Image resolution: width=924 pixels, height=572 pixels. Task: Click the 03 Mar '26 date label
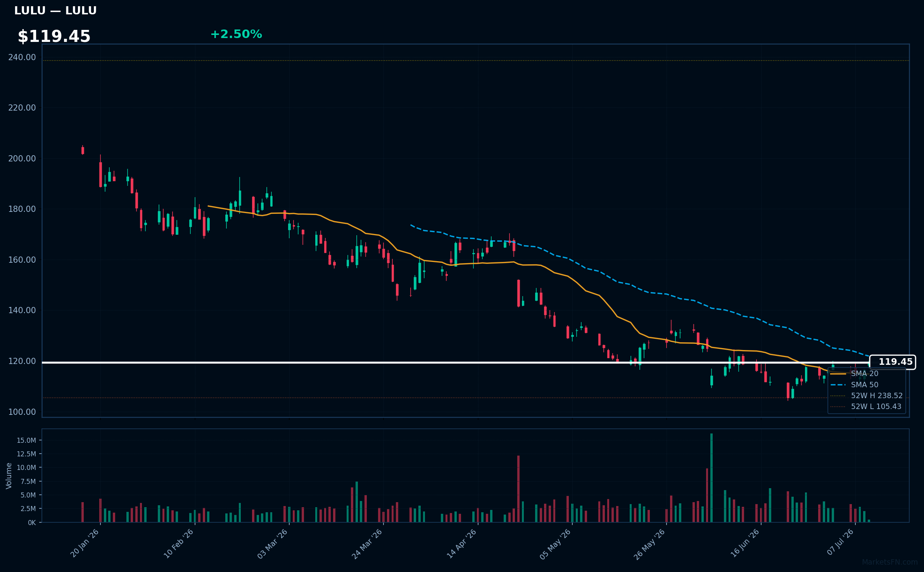tap(273, 544)
